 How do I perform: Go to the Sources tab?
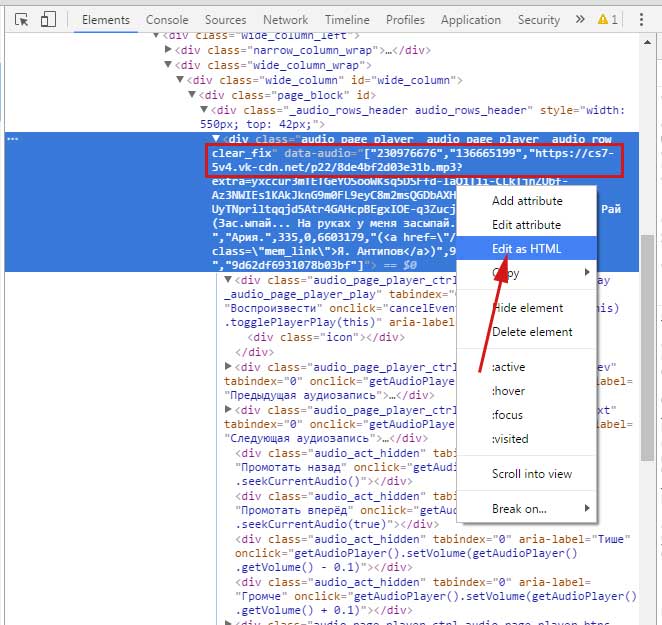[225, 19]
